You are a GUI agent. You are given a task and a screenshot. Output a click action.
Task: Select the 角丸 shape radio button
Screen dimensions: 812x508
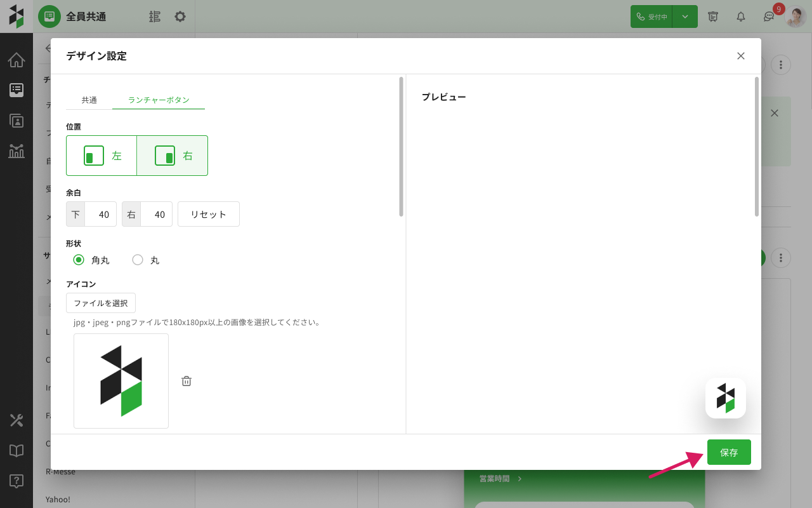[79, 260]
